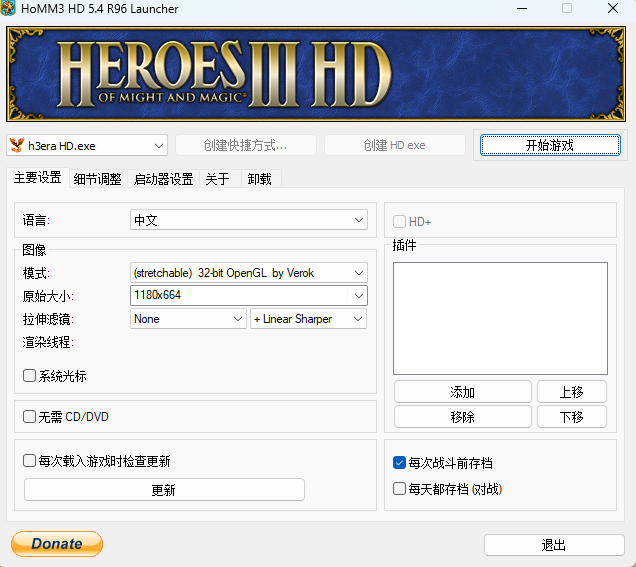Switch to the 细节调整 tab
Screen dimensions: 636x567
(x=98, y=179)
